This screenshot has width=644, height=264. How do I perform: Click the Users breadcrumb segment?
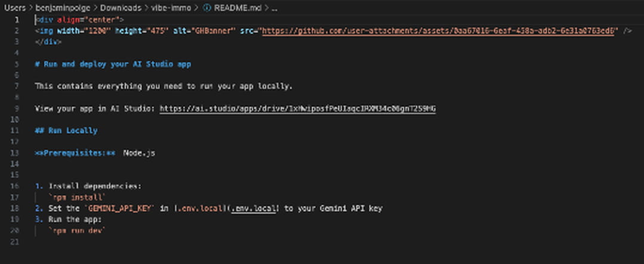(14, 8)
